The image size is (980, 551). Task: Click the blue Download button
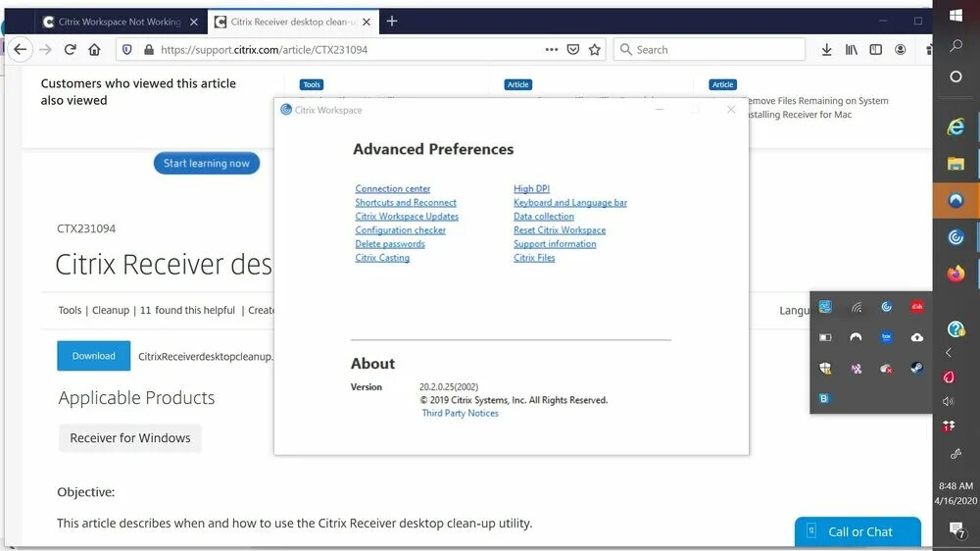click(94, 356)
